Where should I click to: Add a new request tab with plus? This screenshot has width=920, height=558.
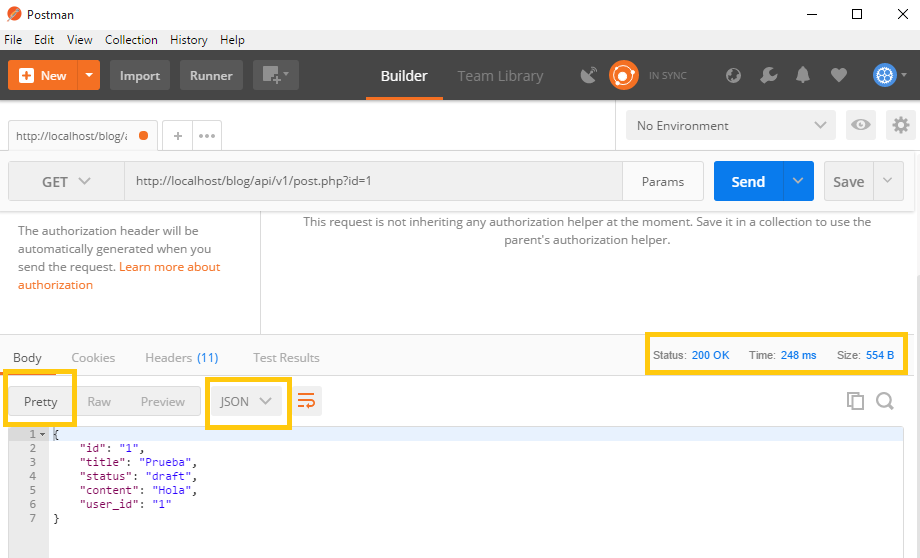tap(178, 136)
